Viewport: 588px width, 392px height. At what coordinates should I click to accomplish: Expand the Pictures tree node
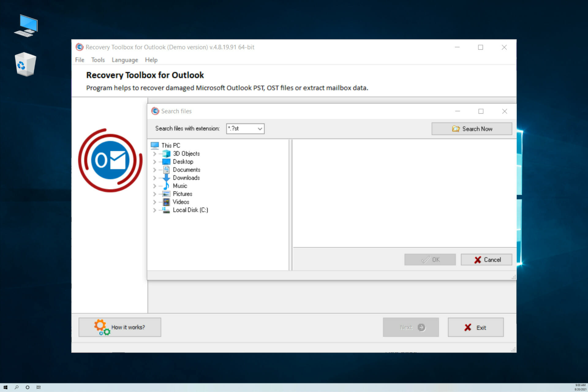(x=155, y=194)
